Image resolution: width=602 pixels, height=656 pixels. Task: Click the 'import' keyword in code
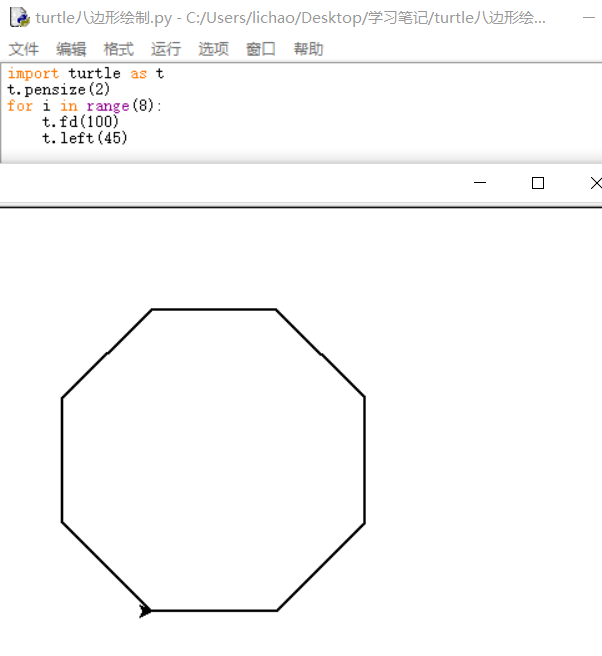[33, 74]
